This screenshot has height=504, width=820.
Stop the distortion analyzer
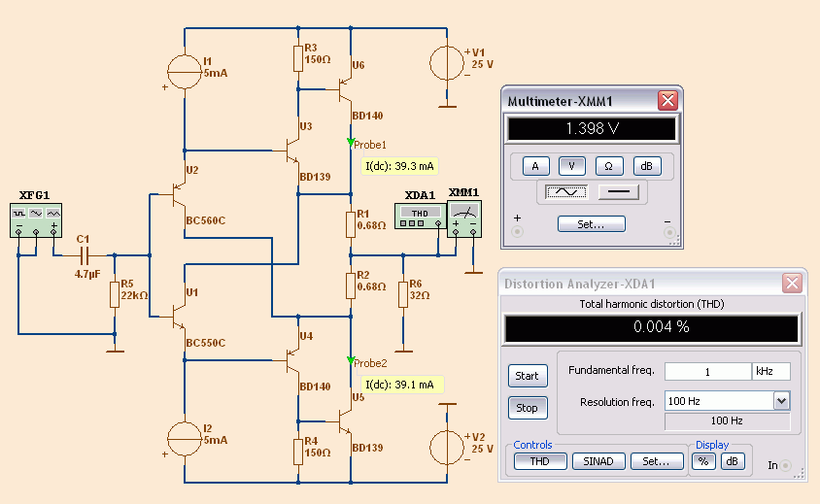pos(528,408)
